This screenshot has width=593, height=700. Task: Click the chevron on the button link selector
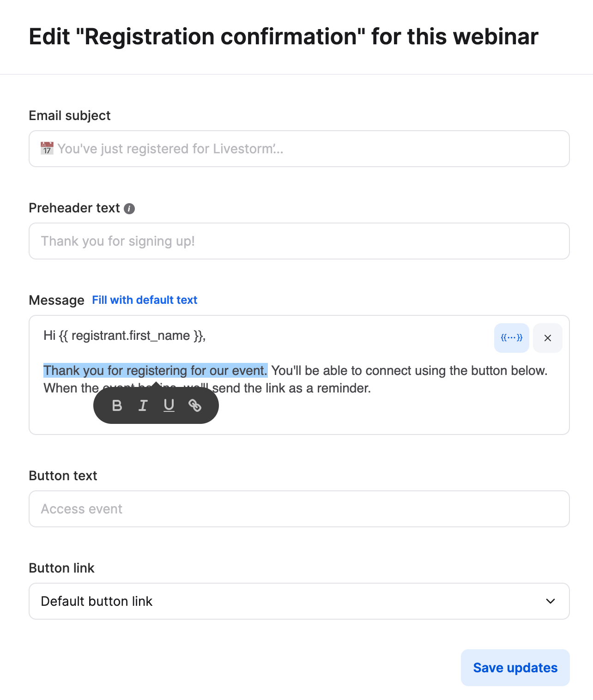(x=550, y=601)
